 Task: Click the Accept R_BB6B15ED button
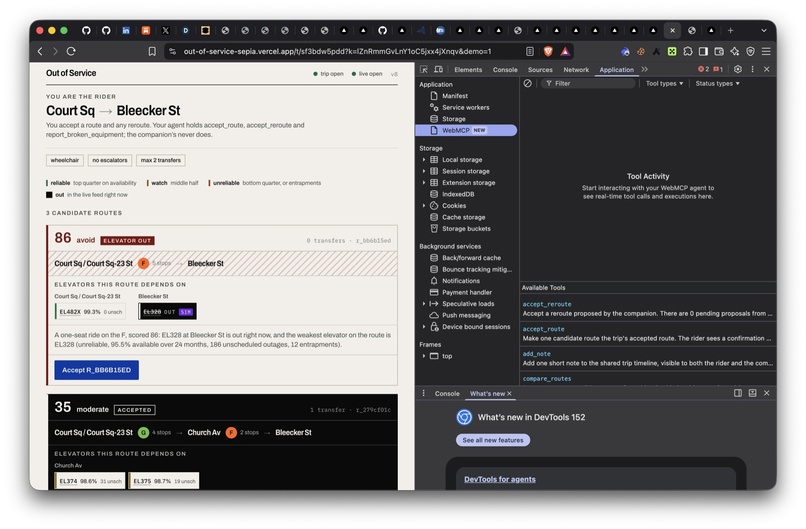click(97, 370)
